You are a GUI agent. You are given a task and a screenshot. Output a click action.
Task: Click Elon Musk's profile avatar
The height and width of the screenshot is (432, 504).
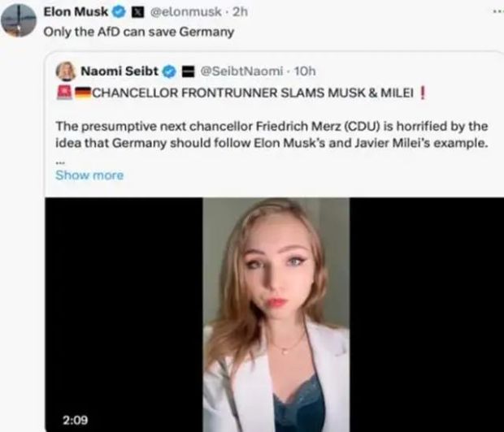click(18, 19)
